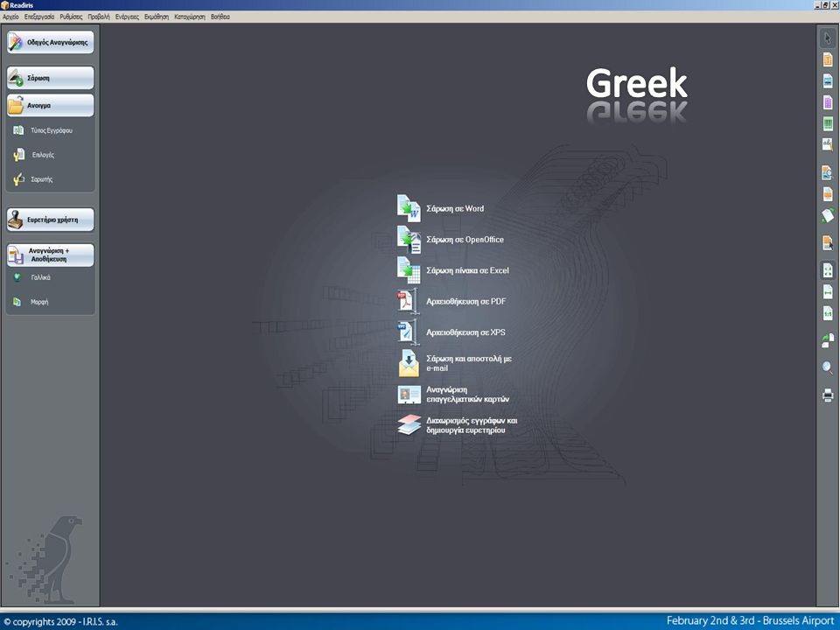Restore the Readiris window size
Image resolution: width=840 pixels, height=630 pixels.
[825, 5]
